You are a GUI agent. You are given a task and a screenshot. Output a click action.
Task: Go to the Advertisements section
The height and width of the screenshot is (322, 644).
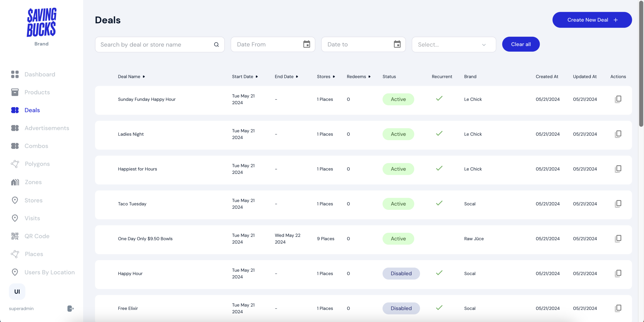click(x=47, y=128)
